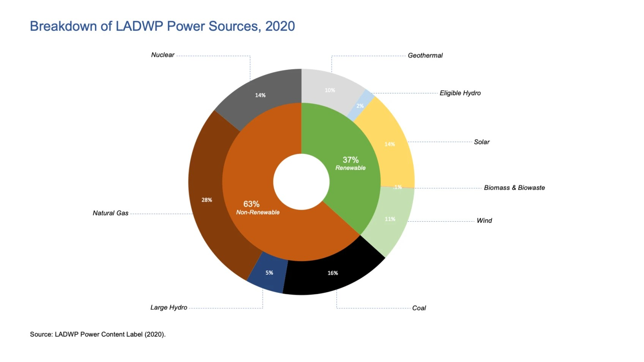The width and height of the screenshot is (644, 362).
Task: Select the yellow Solar 14% segment
Action: 390,144
